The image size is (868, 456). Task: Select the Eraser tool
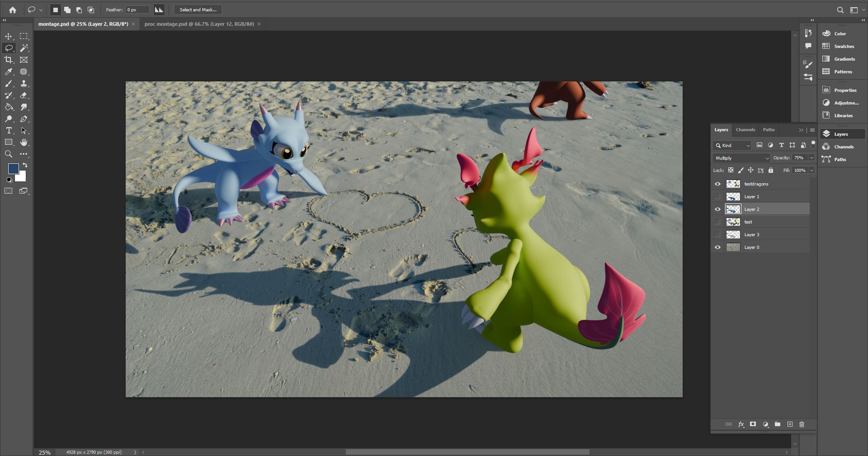tap(24, 95)
